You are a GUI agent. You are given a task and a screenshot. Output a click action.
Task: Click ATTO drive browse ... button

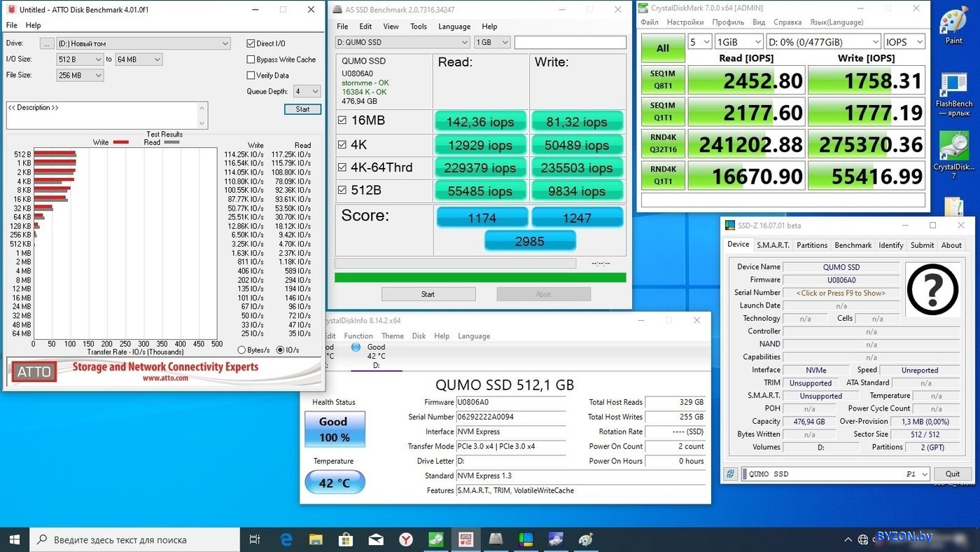(47, 43)
